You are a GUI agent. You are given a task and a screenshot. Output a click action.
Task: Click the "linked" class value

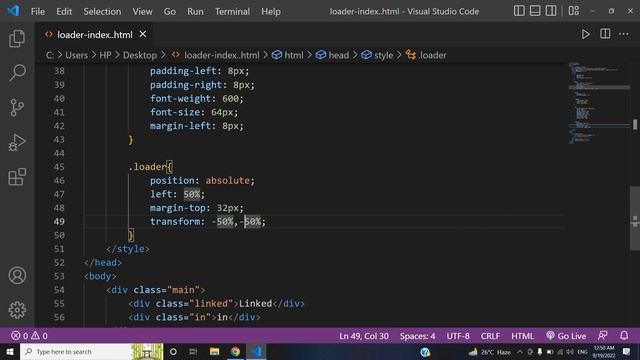(211, 304)
